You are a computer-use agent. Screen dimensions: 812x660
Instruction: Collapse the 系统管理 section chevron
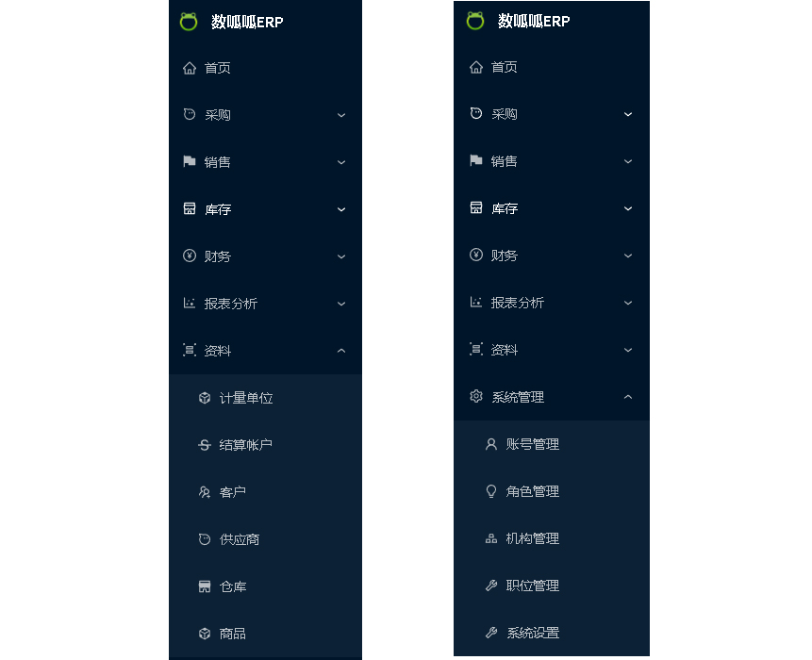tap(628, 397)
